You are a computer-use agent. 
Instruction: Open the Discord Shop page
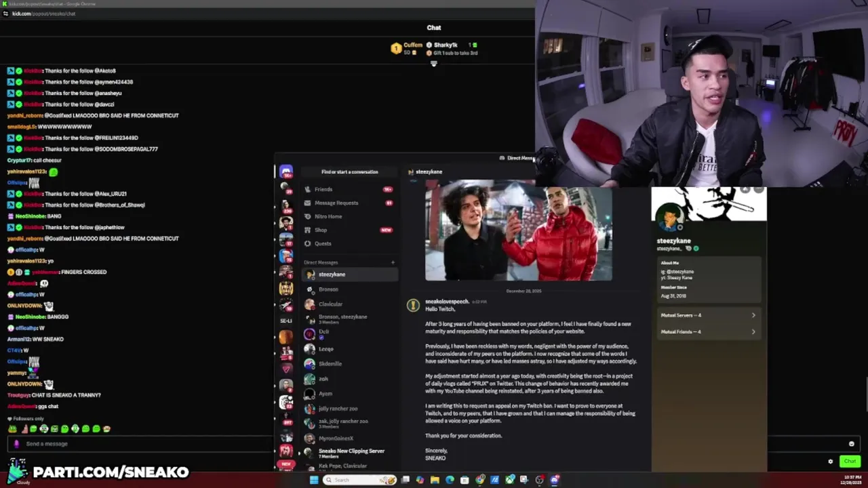pyautogui.click(x=349, y=230)
